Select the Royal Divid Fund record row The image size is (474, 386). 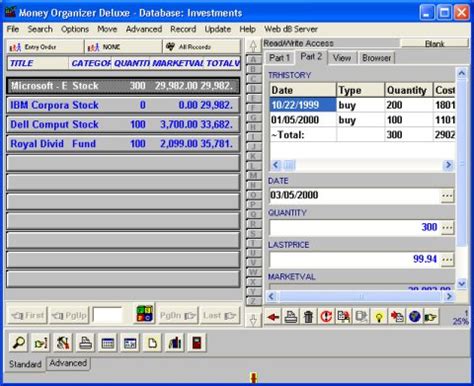[x=123, y=144]
